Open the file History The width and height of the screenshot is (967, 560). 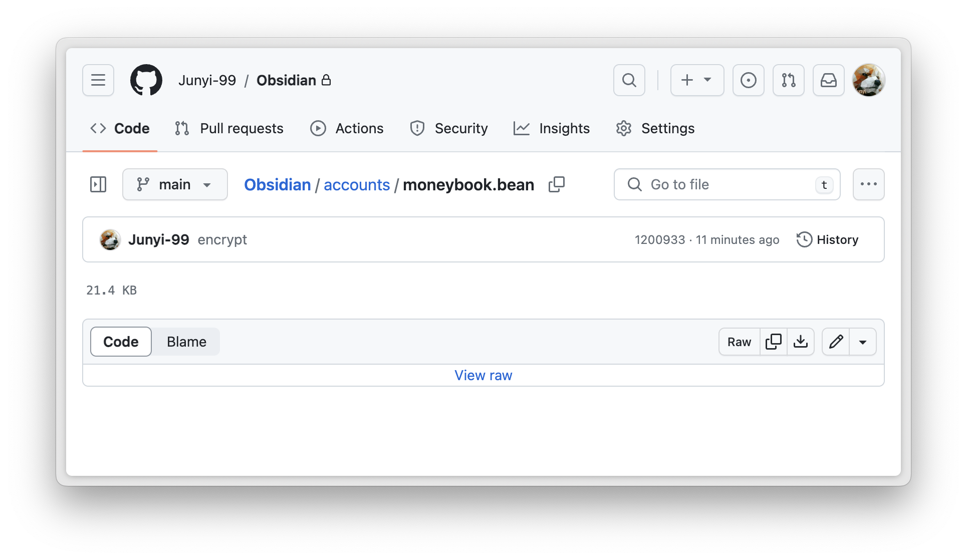tap(828, 239)
